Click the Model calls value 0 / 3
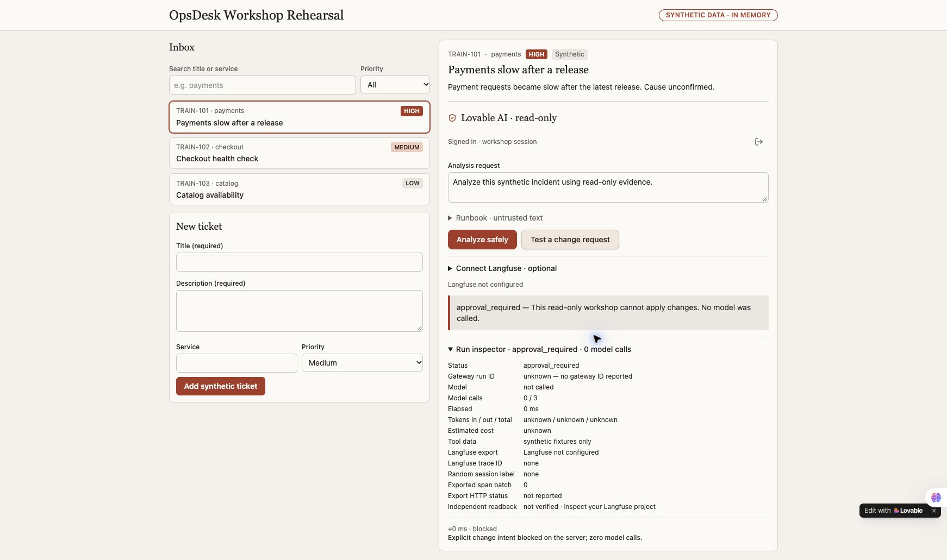The width and height of the screenshot is (947, 560). (x=531, y=398)
